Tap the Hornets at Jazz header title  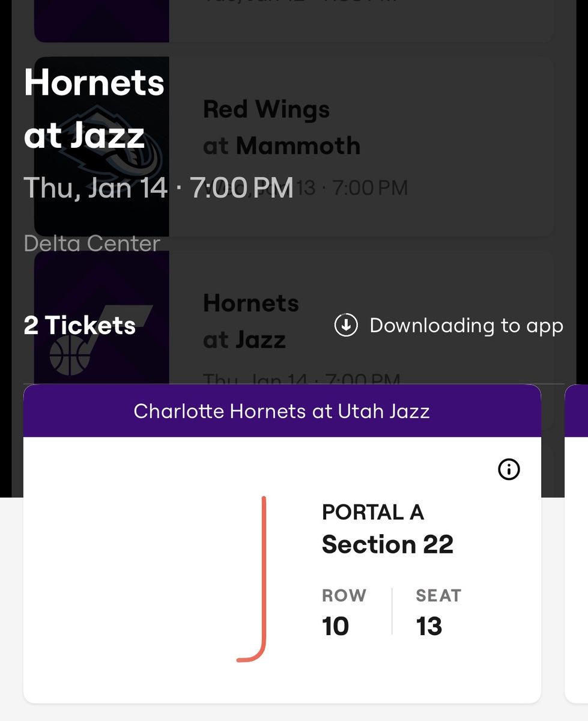(x=94, y=109)
